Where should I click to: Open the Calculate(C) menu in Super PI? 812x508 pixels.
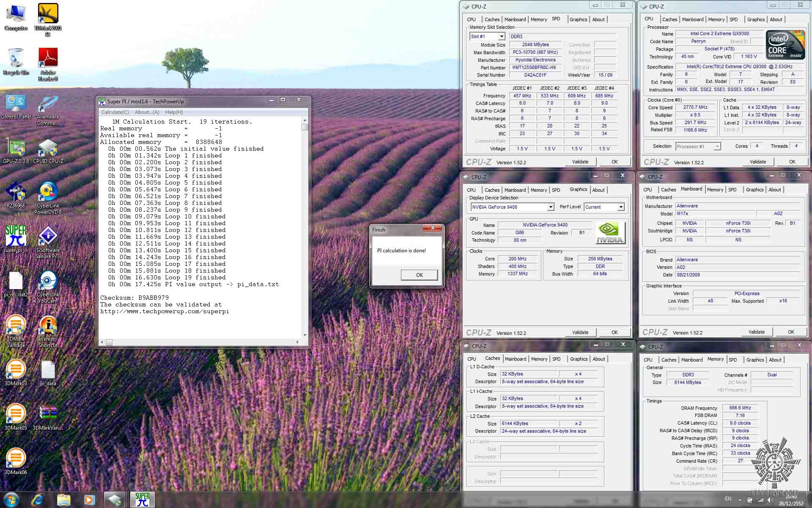115,112
